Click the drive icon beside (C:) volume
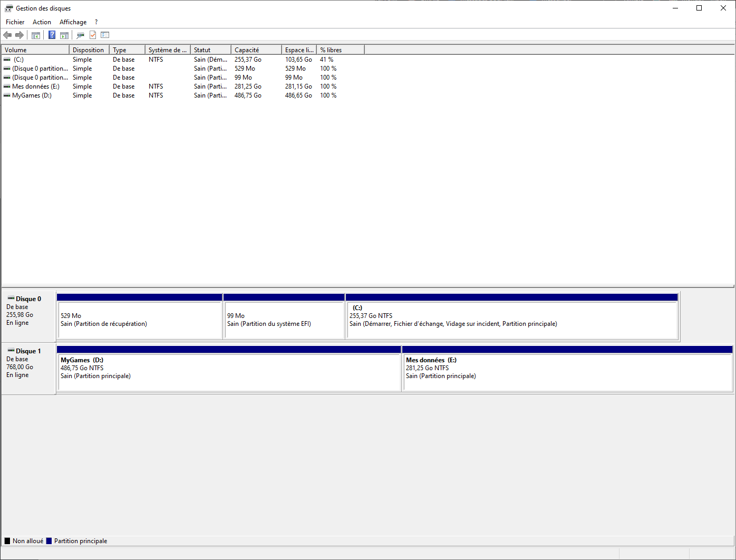The width and height of the screenshot is (736, 560). pos(7,60)
